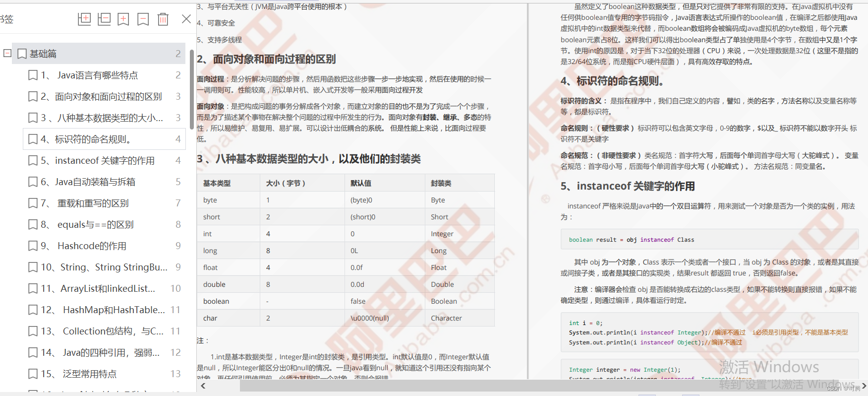
Task: Click bookmark icon beside 基础篇
Action: click(x=22, y=54)
